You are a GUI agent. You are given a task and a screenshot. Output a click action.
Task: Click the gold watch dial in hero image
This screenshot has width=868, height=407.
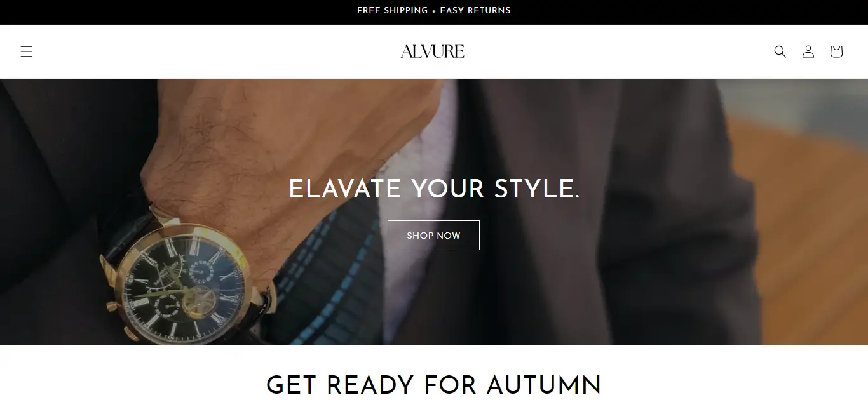(x=179, y=278)
